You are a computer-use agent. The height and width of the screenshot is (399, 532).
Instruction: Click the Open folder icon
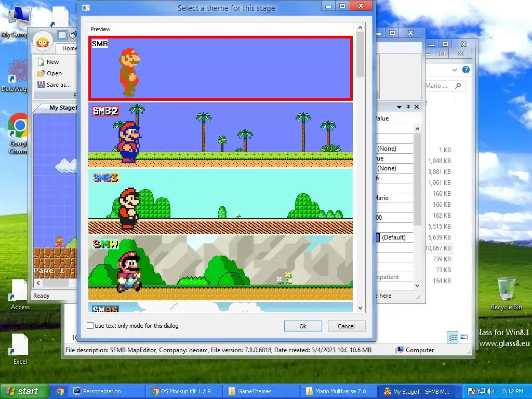tap(41, 73)
